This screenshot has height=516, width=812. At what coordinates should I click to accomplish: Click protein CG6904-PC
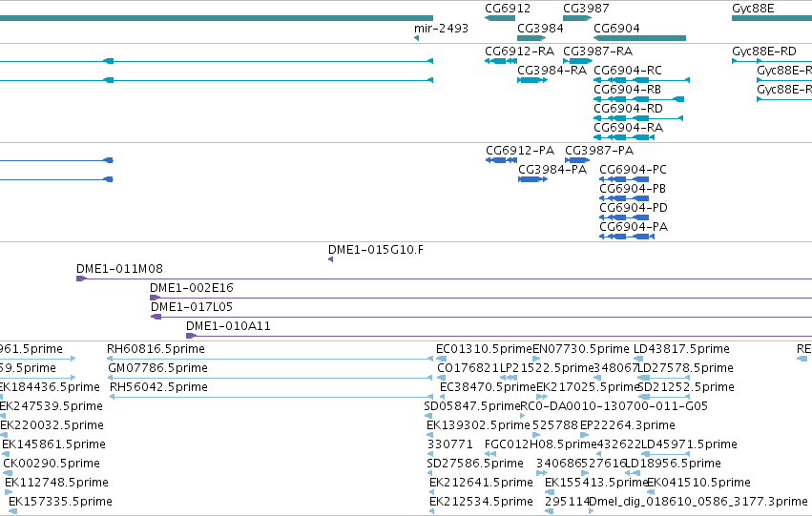[633, 170]
